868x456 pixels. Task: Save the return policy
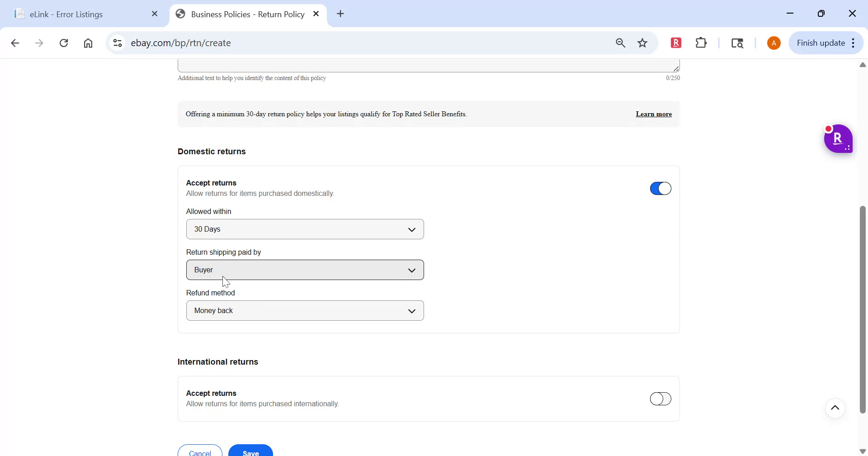(250, 452)
